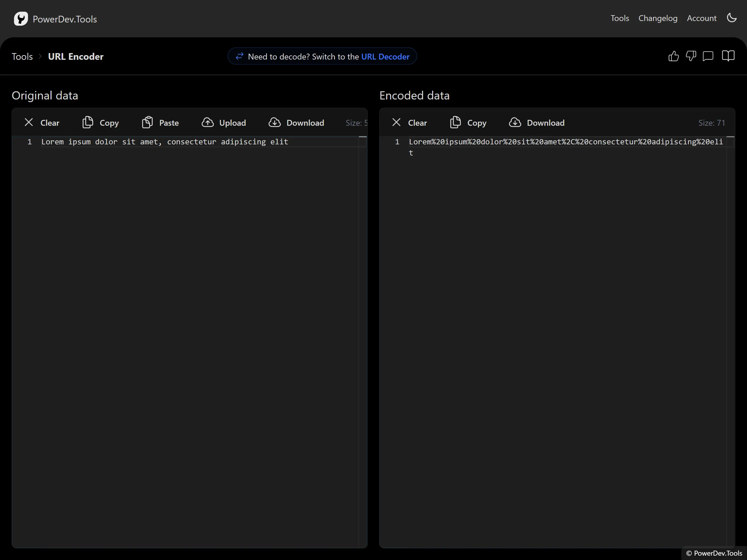Open the Tools menu in top navigation

coord(620,18)
